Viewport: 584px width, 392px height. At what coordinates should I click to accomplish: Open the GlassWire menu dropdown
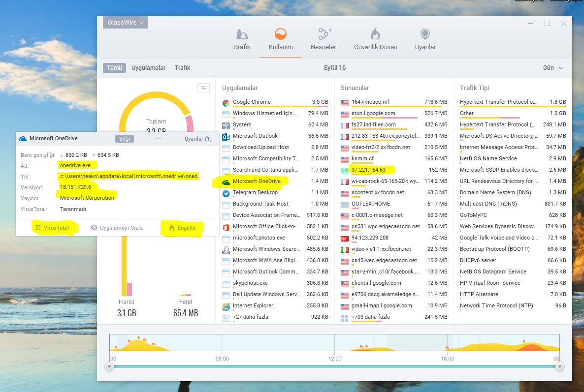pos(126,22)
